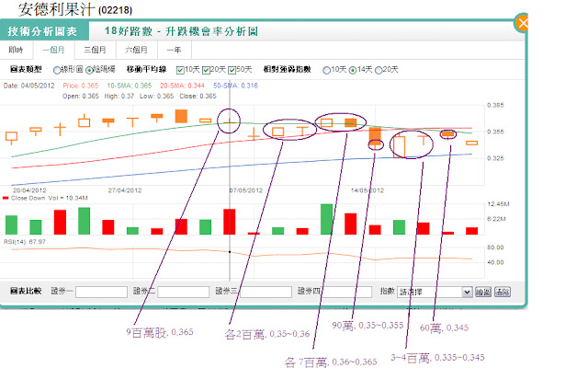Viewport: 588px width, 379px height.
Task: Click the 50-SMA: 0.316 readout
Action: pos(235,86)
